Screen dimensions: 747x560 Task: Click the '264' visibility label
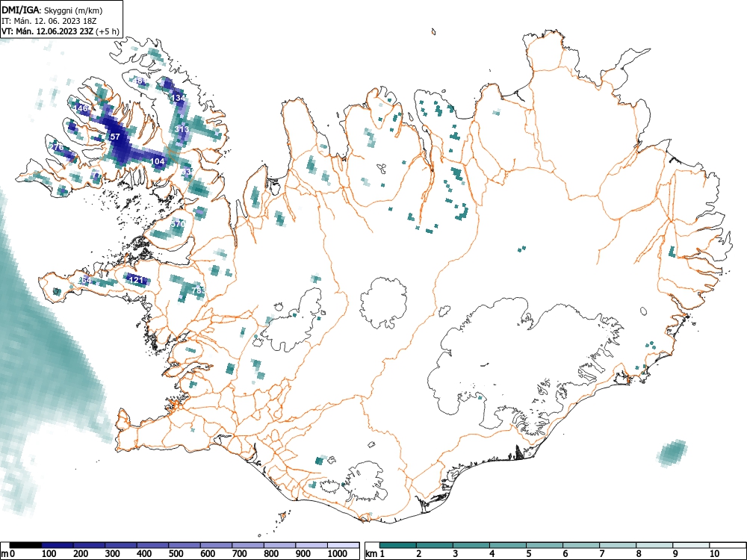coord(84,281)
